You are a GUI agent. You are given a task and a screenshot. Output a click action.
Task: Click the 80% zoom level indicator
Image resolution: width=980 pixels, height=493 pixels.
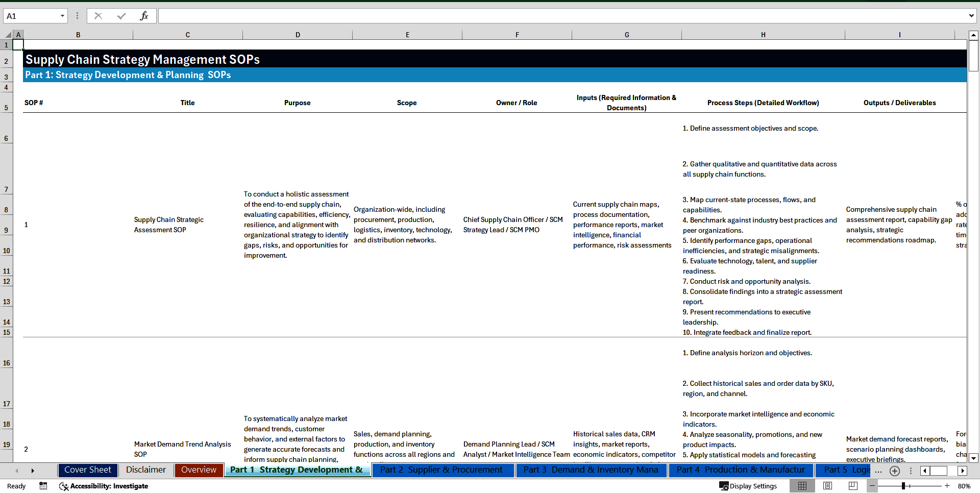coord(964,486)
